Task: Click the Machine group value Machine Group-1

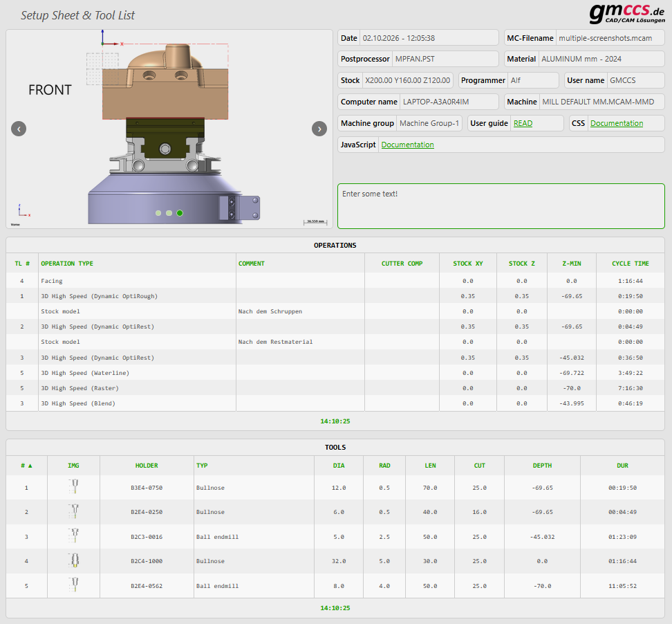Action: 429,124
